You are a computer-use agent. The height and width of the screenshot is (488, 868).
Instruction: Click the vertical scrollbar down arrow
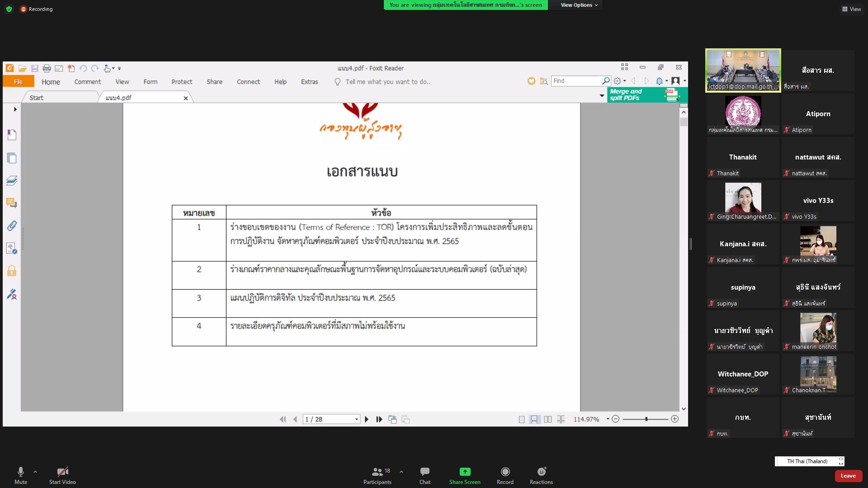pyautogui.click(x=684, y=408)
